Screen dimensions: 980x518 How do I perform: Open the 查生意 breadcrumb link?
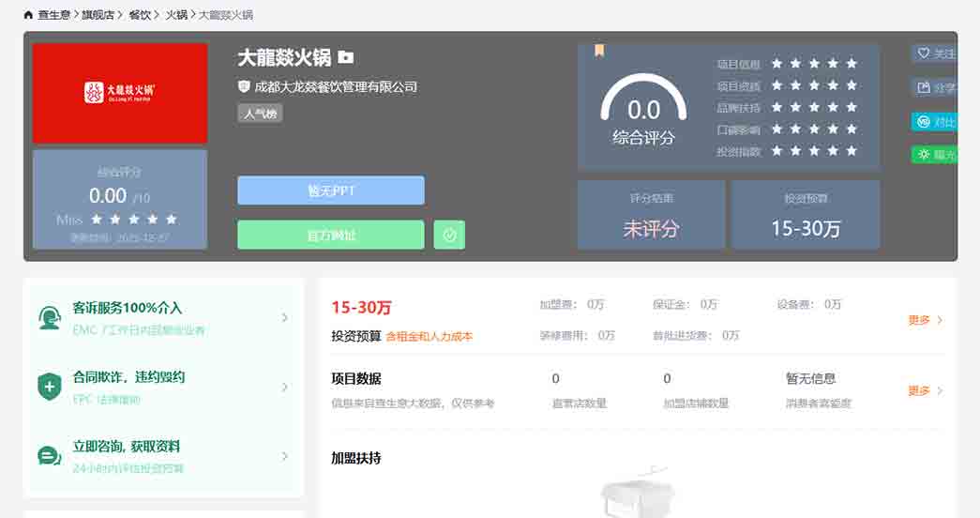click(53, 15)
